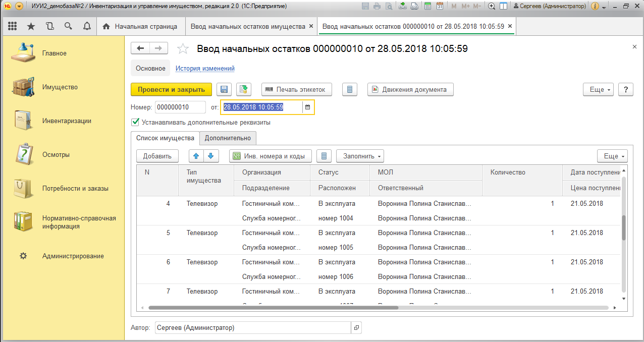Save the document with the diskette icon

(224, 89)
